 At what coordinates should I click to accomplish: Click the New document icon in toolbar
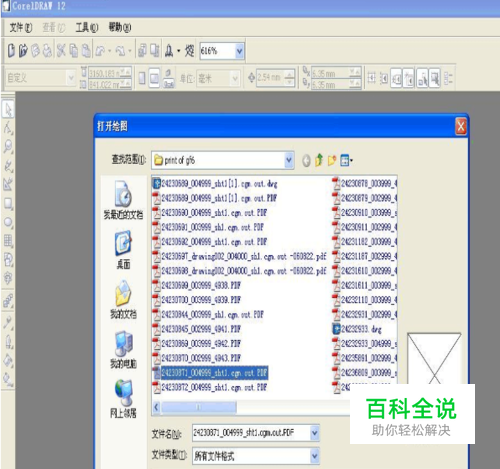11,51
